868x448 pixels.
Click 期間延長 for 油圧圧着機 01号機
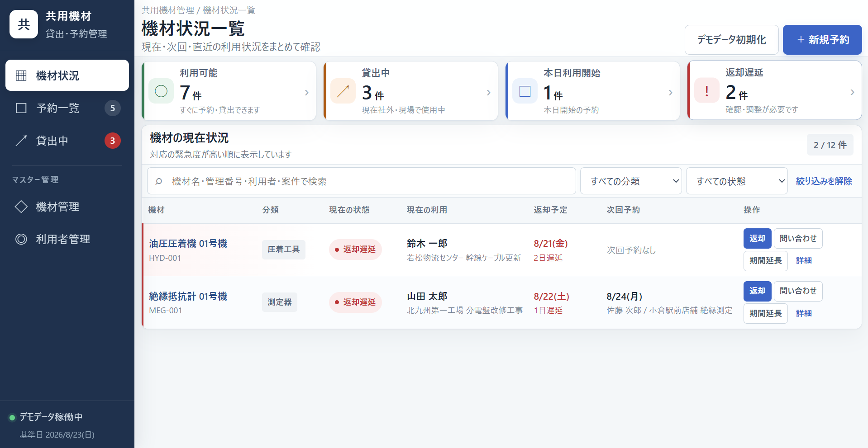[765, 261]
